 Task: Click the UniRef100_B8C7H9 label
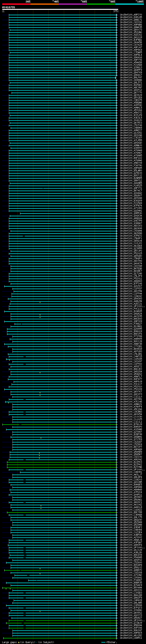point(131,512)
